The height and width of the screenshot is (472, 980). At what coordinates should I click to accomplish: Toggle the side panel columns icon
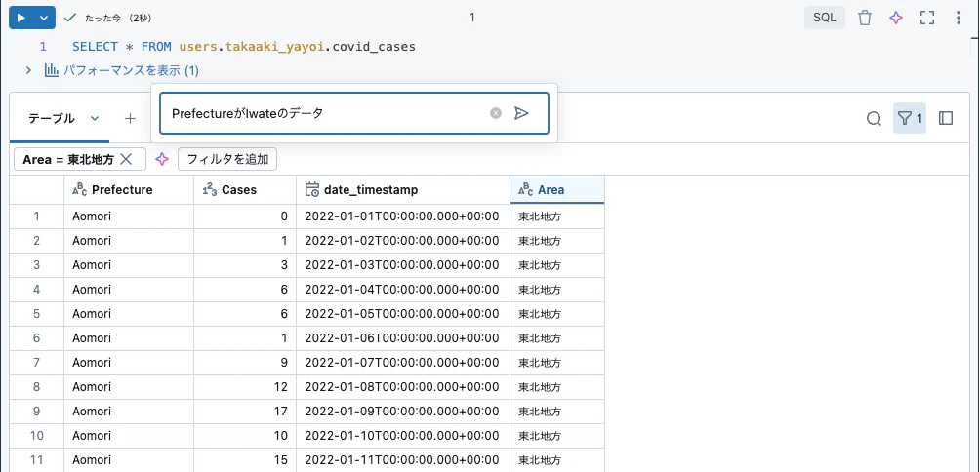[x=946, y=118]
